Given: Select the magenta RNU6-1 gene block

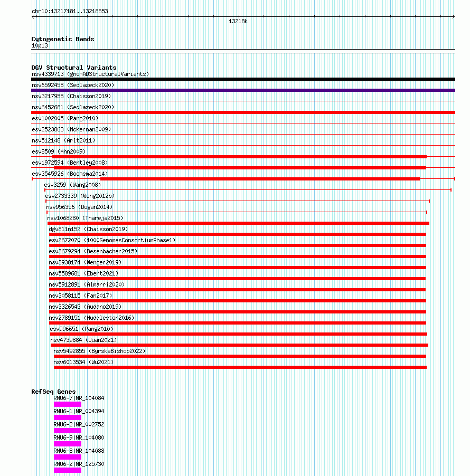Looking at the screenshot, I should [68, 417].
